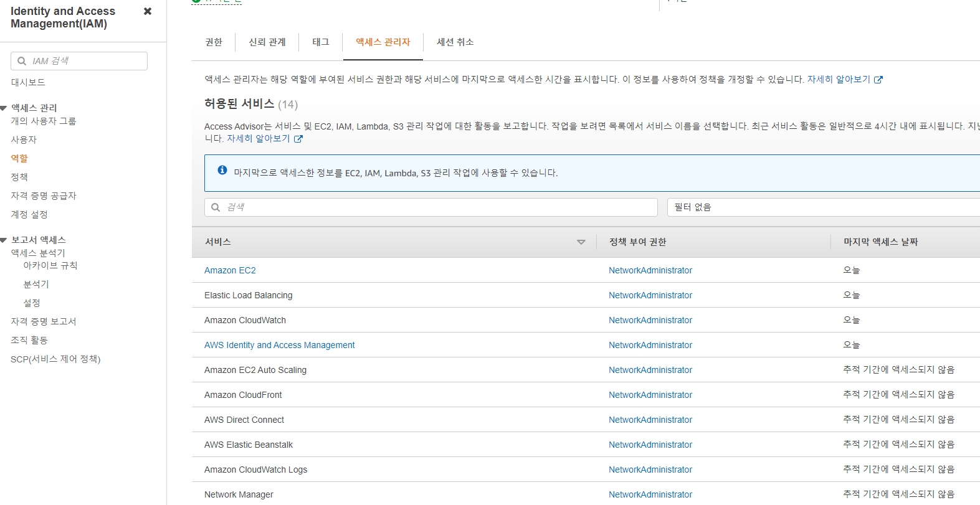The image size is (980, 505).
Task: Open AWS Identity and Access Management link
Action: [x=280, y=345]
